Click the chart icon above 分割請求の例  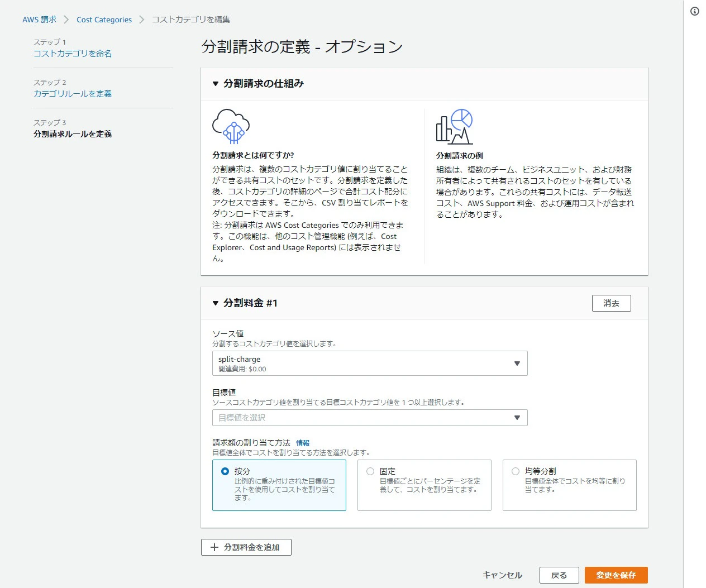coord(454,127)
